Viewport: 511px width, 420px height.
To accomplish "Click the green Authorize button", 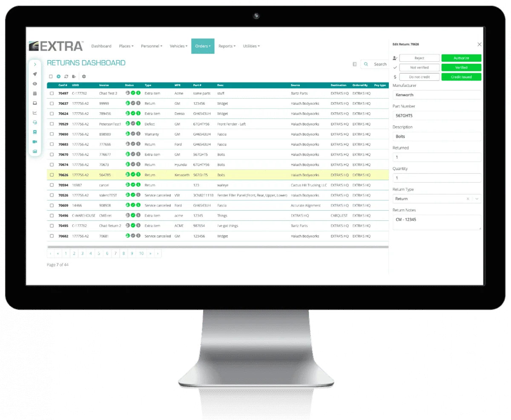I will (461, 58).
